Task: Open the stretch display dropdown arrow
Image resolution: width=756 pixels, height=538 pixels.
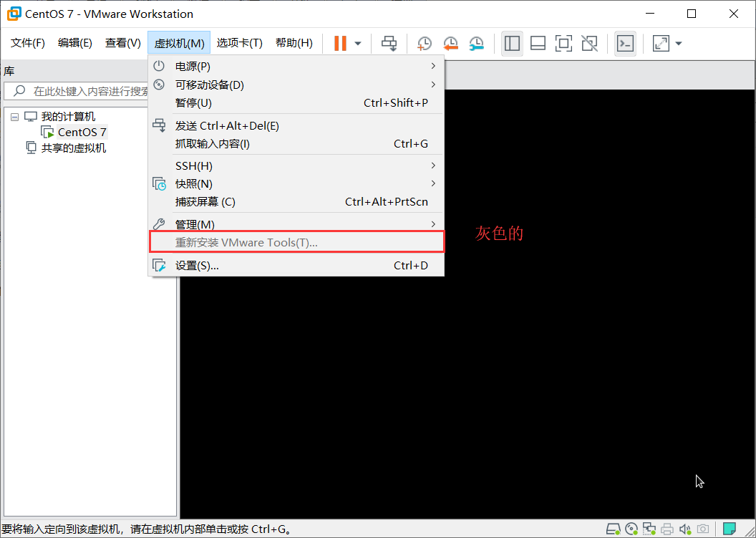Action: pyautogui.click(x=679, y=44)
